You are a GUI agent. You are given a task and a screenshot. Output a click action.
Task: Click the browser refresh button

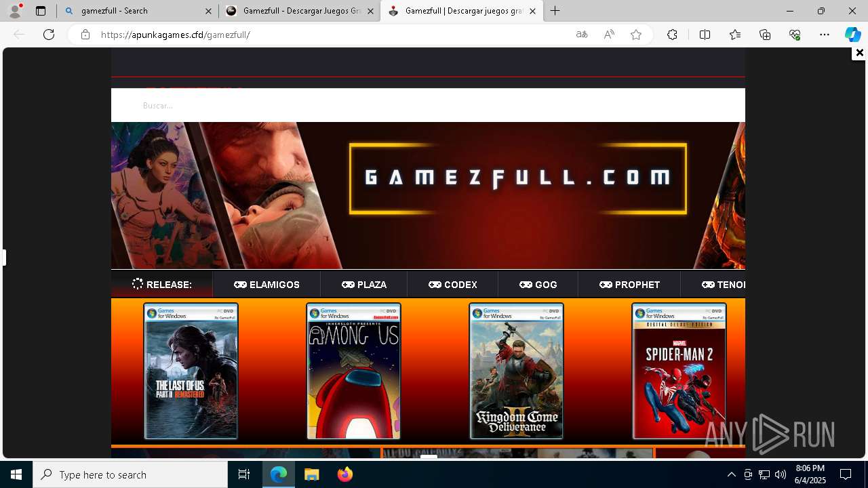click(x=49, y=35)
